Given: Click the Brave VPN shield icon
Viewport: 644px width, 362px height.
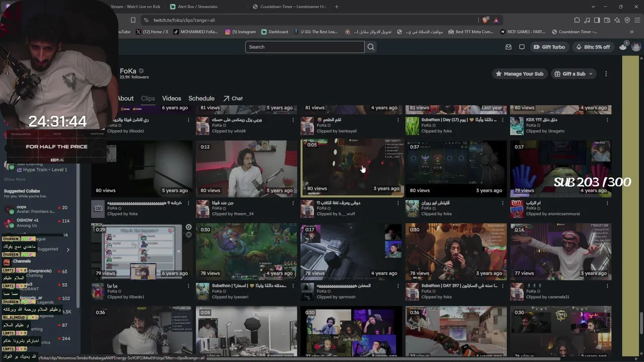Looking at the screenshot, I should click(627, 20).
